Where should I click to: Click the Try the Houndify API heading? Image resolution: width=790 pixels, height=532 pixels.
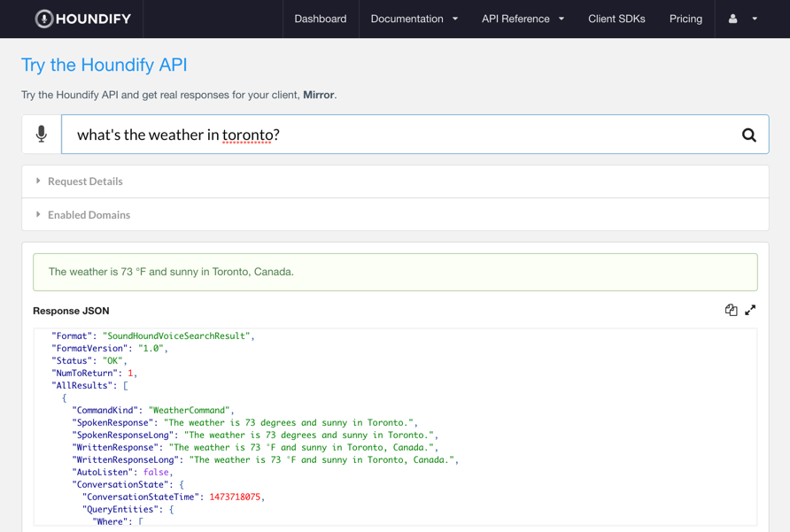click(104, 66)
